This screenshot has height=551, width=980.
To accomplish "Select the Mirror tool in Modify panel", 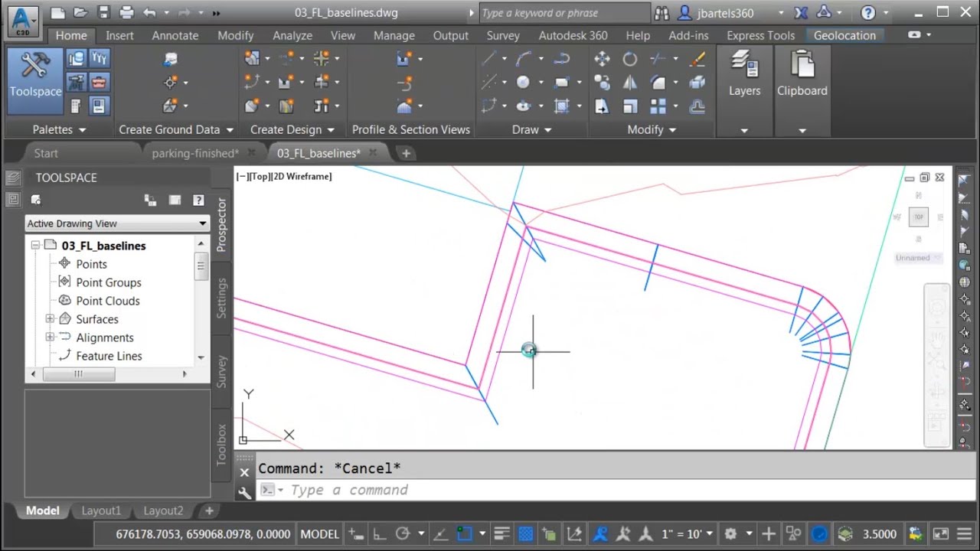I will (x=629, y=83).
